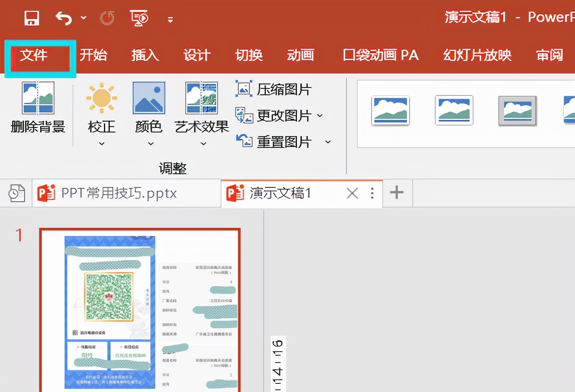Screen dimensions: 575x392
Task: Open the recent documents clock icon
Action: 16,193
